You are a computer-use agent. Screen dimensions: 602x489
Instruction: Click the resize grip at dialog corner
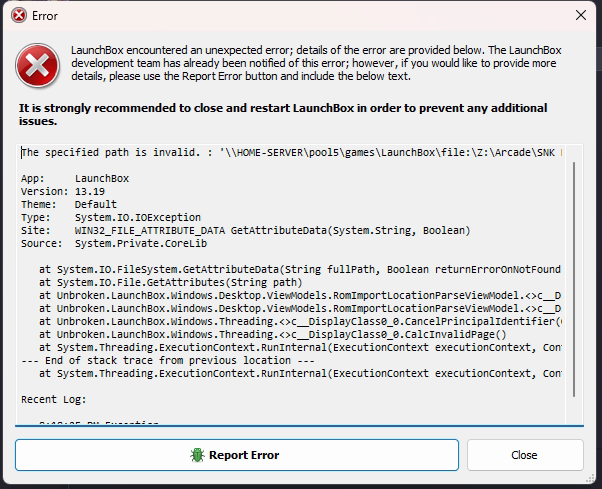click(x=590, y=478)
